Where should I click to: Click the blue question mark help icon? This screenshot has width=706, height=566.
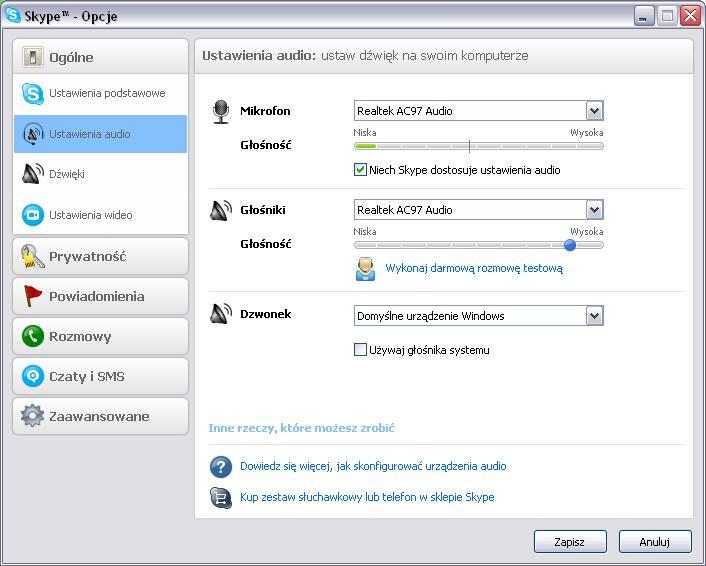(221, 467)
